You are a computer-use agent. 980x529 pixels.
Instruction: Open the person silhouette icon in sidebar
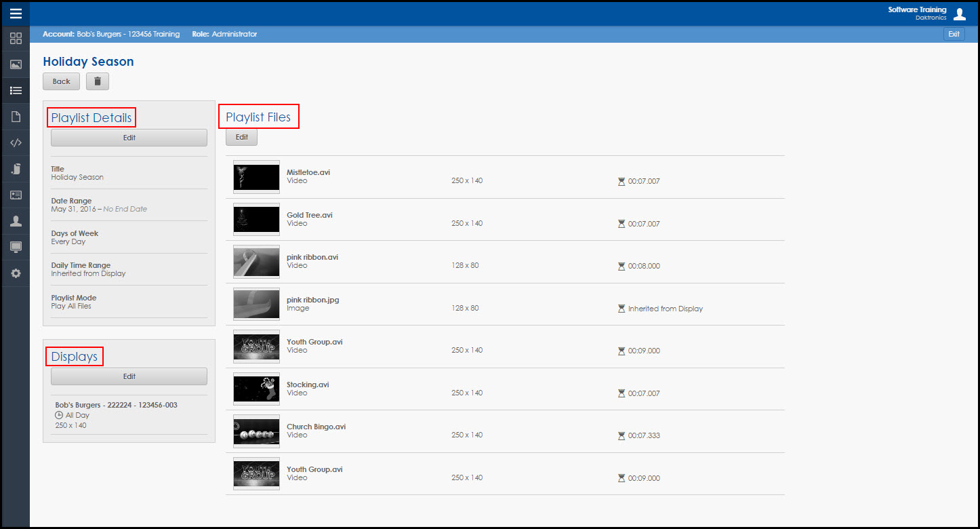click(x=16, y=221)
